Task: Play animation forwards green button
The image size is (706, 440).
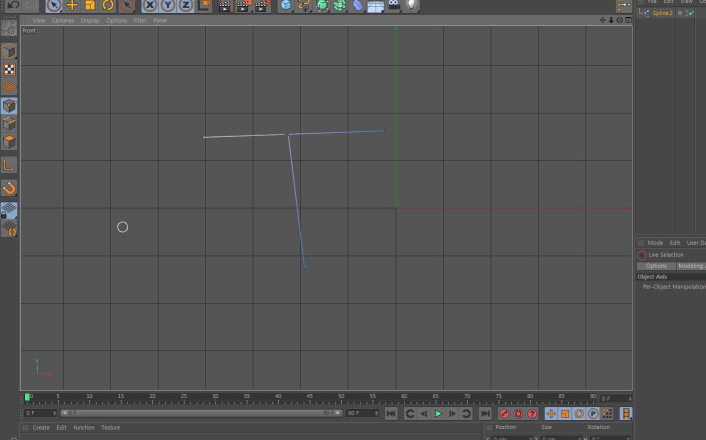Action: click(x=438, y=413)
